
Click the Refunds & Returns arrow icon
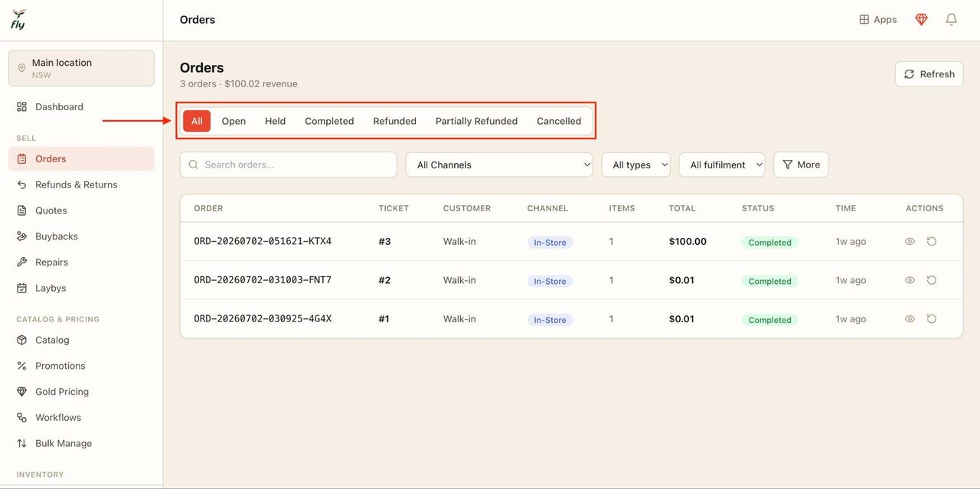(x=21, y=185)
